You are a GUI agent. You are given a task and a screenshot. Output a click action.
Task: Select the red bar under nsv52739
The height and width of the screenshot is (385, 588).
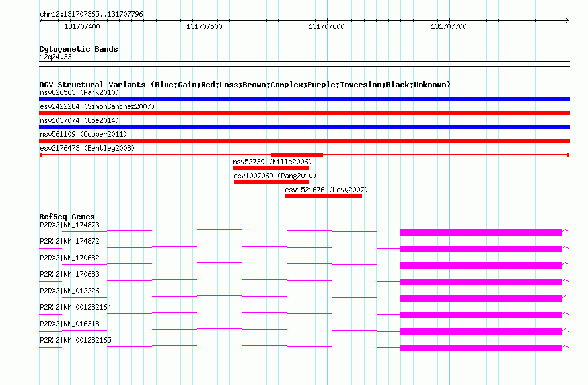tap(271, 168)
